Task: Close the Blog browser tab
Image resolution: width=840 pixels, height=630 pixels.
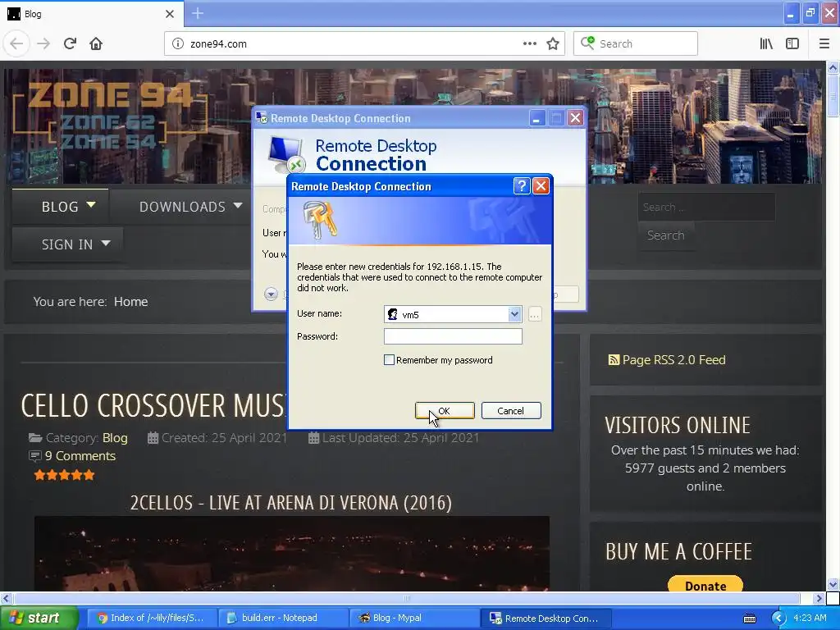Action: (169, 14)
